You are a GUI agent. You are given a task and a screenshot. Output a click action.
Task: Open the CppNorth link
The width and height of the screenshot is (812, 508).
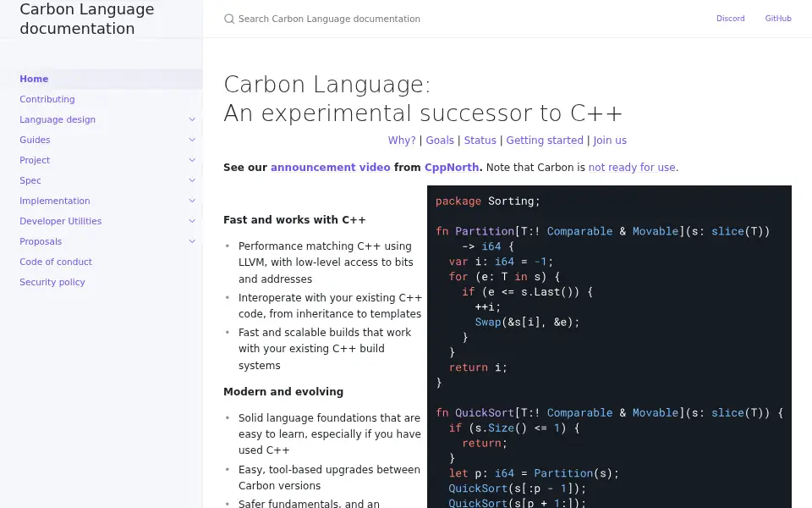tap(452, 168)
